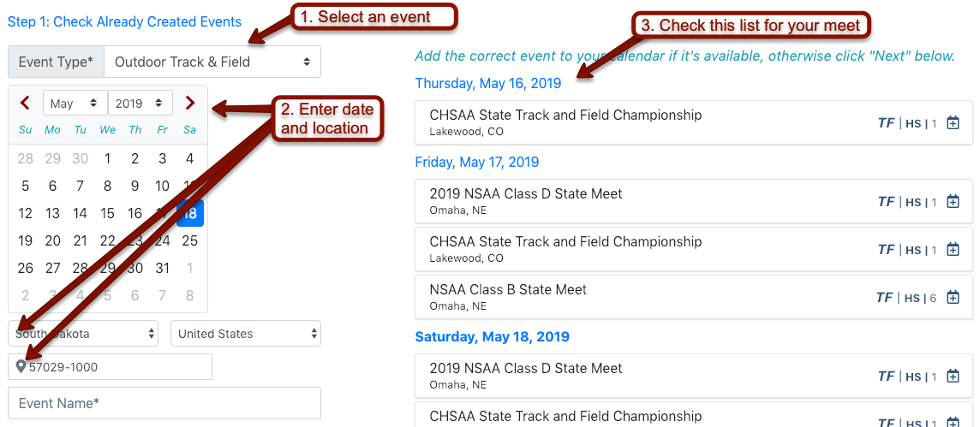The width and height of the screenshot is (980, 427).
Task: Select May 31 on the calendar
Action: [163, 269]
